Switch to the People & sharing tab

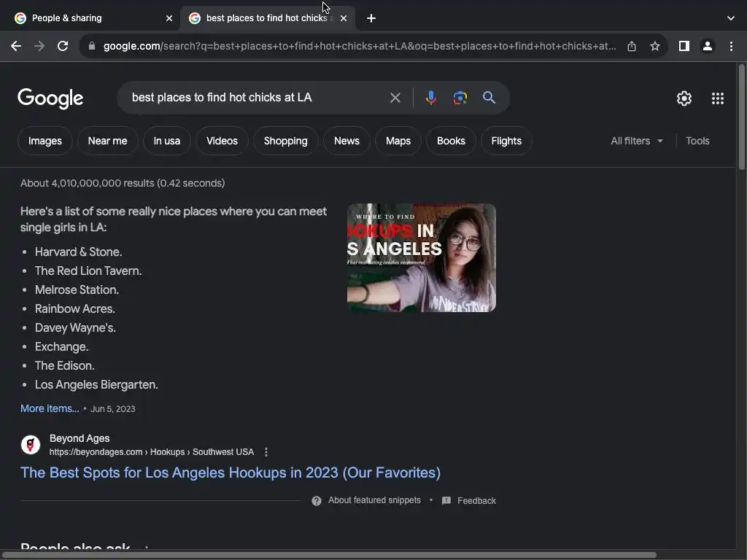[90, 18]
